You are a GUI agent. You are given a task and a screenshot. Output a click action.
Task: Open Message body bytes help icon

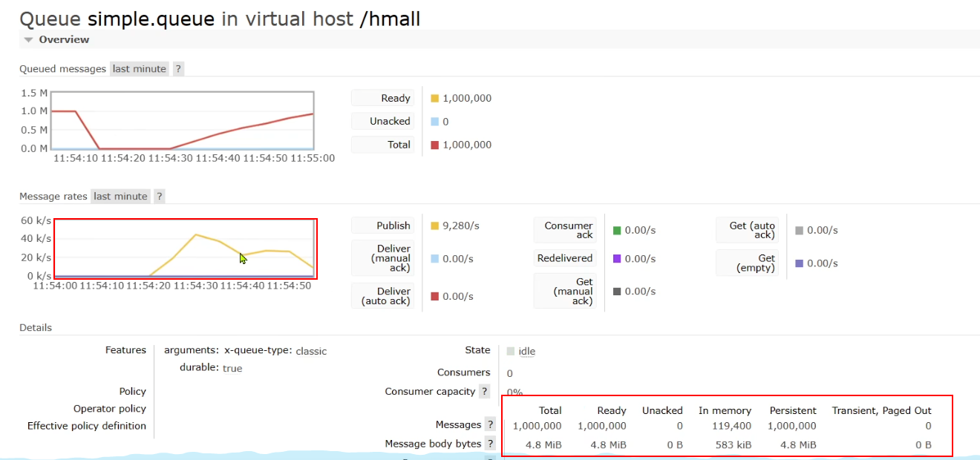coord(489,444)
